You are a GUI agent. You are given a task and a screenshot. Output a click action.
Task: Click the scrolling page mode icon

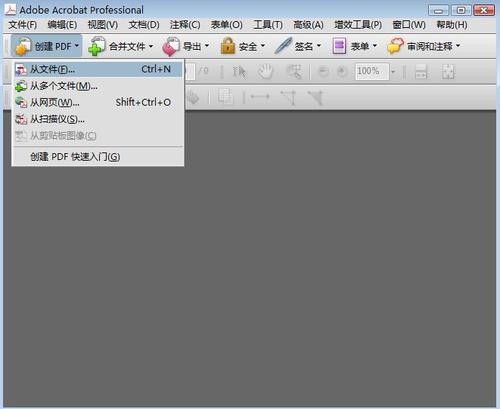(x=421, y=72)
